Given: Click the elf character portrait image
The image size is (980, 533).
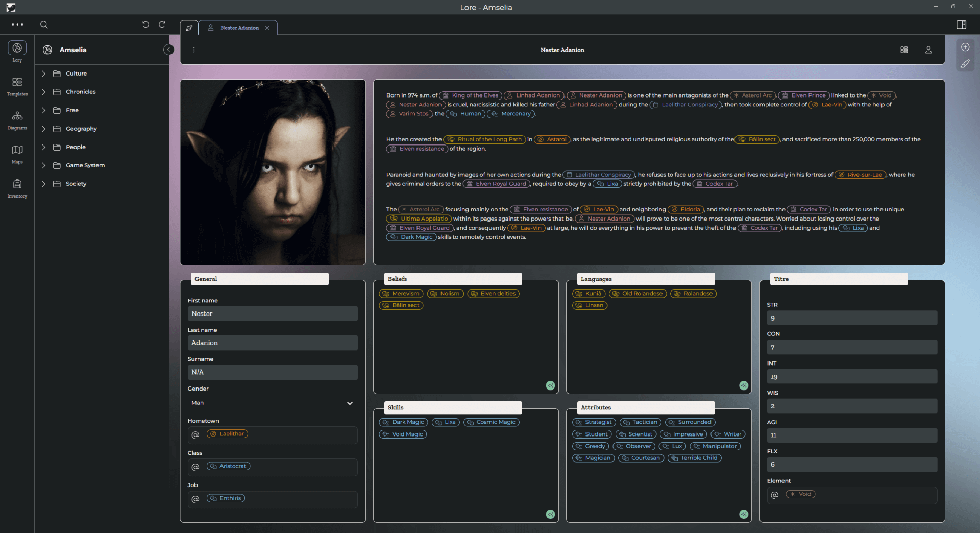Looking at the screenshot, I should 273,172.
